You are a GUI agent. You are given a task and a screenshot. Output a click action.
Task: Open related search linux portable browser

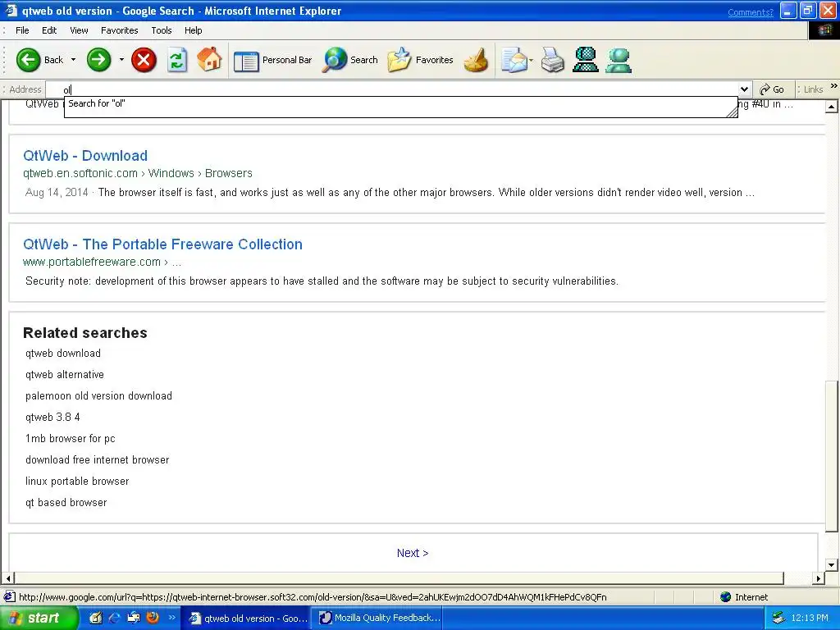77,481
